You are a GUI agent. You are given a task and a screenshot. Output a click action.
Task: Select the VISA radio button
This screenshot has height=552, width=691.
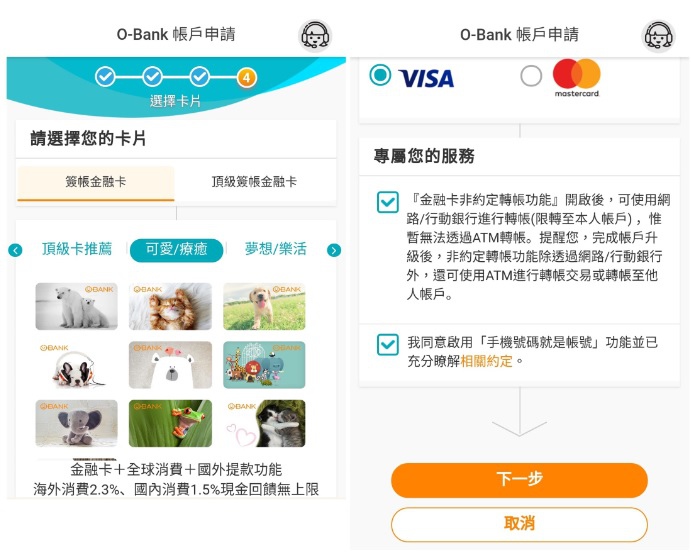[x=380, y=75]
